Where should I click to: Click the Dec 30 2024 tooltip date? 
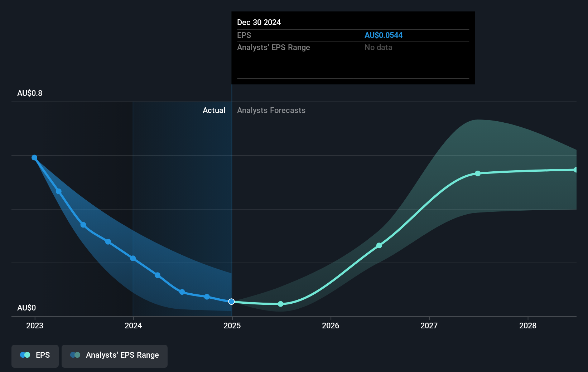point(259,23)
